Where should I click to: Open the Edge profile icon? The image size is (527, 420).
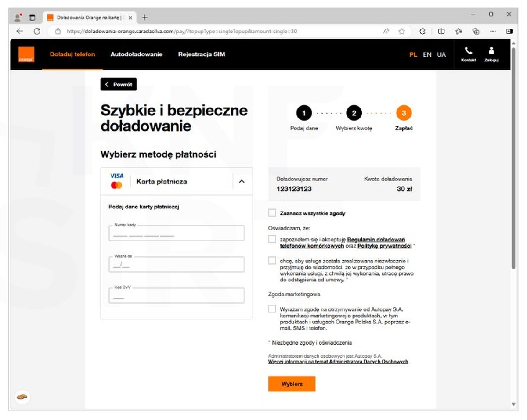[18, 18]
